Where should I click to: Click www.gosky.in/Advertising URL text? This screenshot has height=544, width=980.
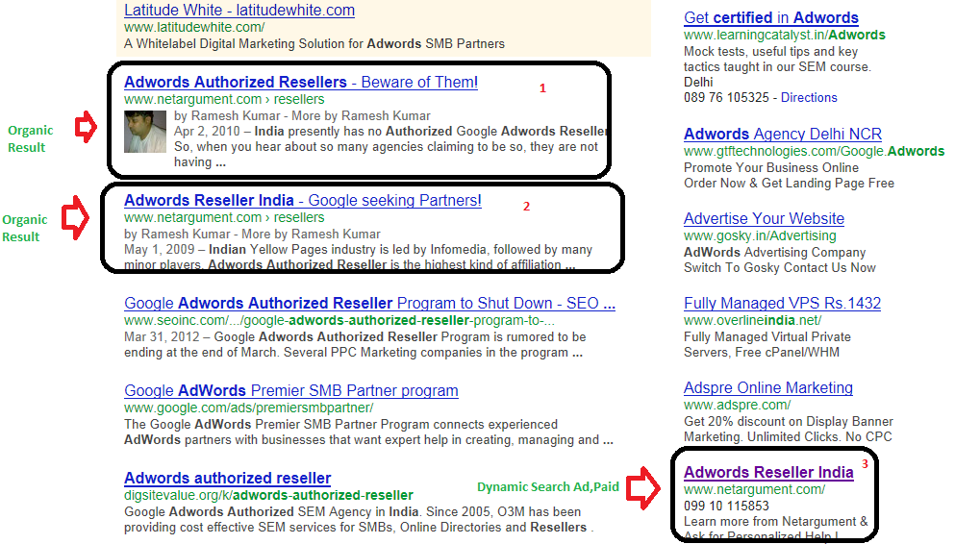coord(760,236)
